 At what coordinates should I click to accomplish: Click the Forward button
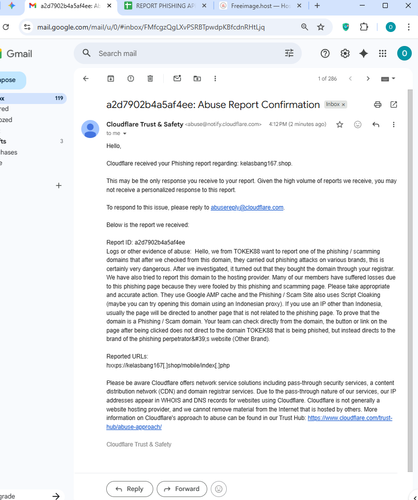(182, 489)
